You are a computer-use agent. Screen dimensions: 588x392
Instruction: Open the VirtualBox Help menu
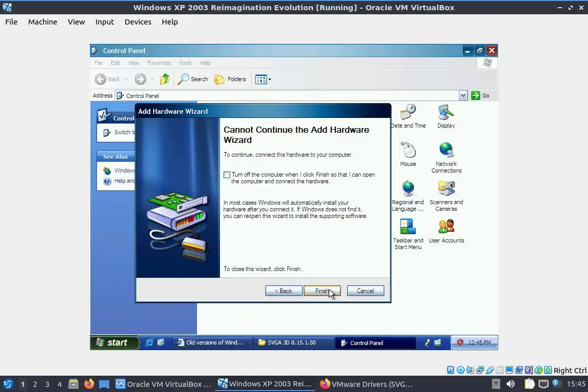(x=170, y=22)
